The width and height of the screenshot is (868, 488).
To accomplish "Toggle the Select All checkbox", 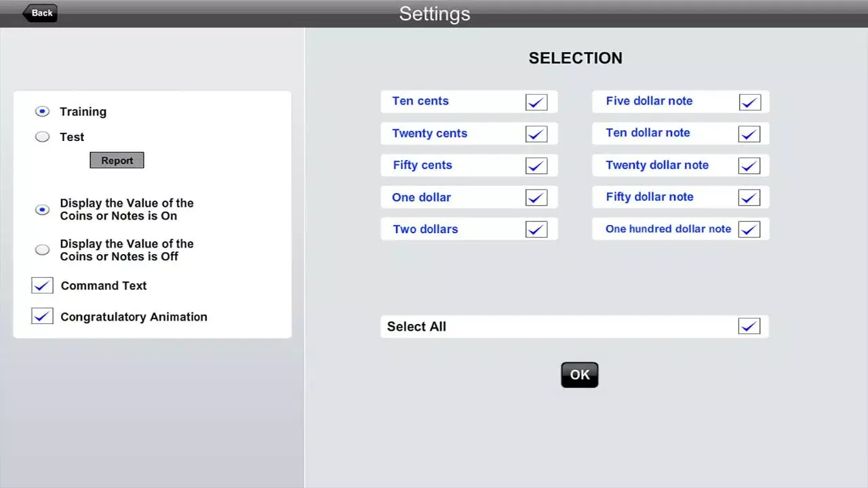I will 749,327.
